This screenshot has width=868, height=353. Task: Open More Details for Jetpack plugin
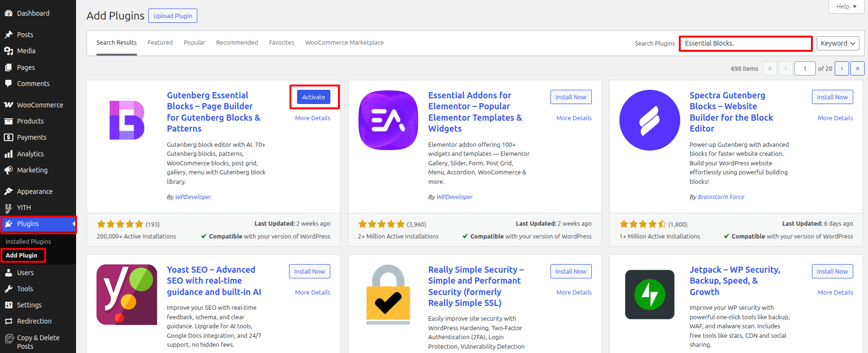tap(835, 292)
